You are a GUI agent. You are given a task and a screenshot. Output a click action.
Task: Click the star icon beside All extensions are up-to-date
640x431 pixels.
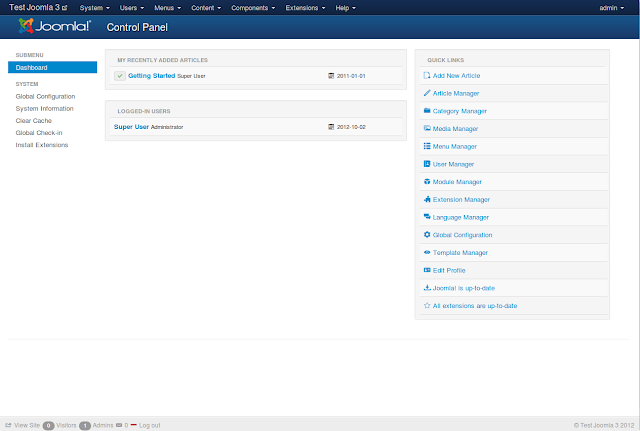click(x=427, y=305)
